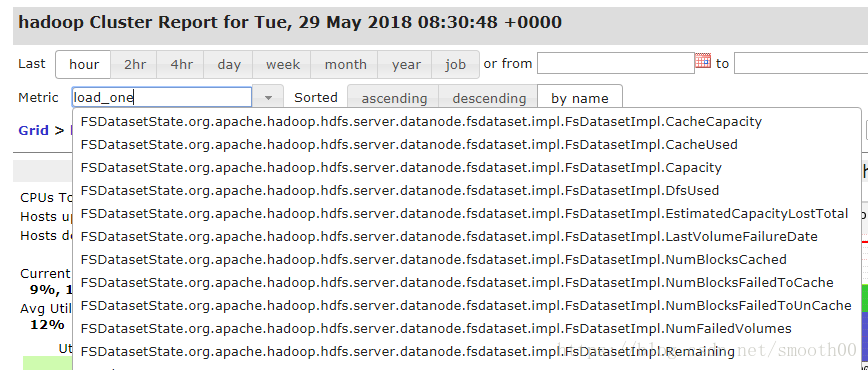868x370 pixels.
Task: Click the 'or from' date field
Action: [616, 63]
